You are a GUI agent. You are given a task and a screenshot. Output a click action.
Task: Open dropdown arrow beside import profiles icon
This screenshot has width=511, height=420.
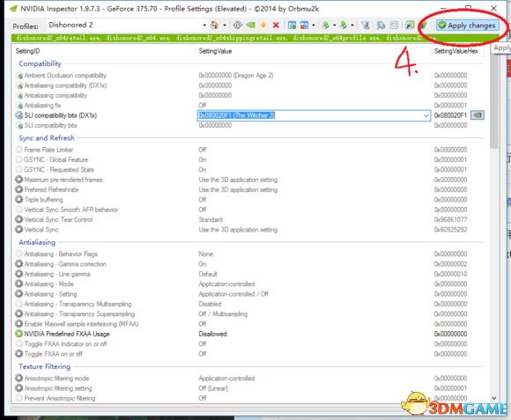(352, 25)
